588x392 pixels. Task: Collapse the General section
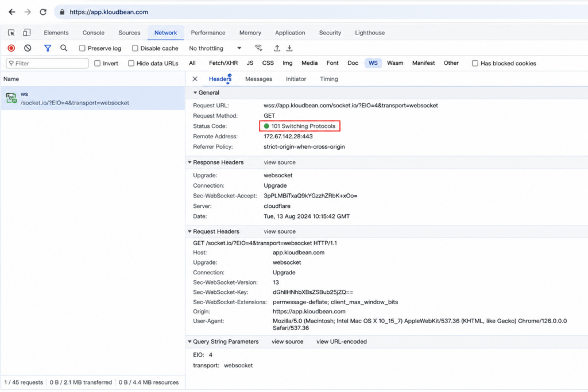(x=195, y=92)
